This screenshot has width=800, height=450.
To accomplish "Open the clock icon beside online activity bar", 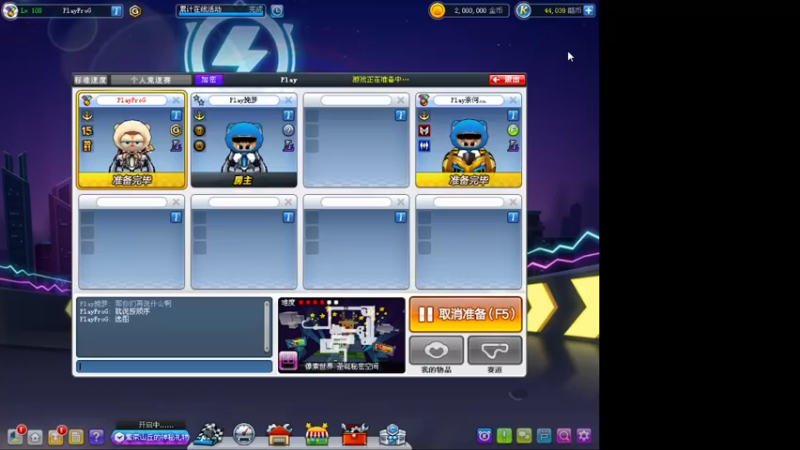I will [x=277, y=11].
